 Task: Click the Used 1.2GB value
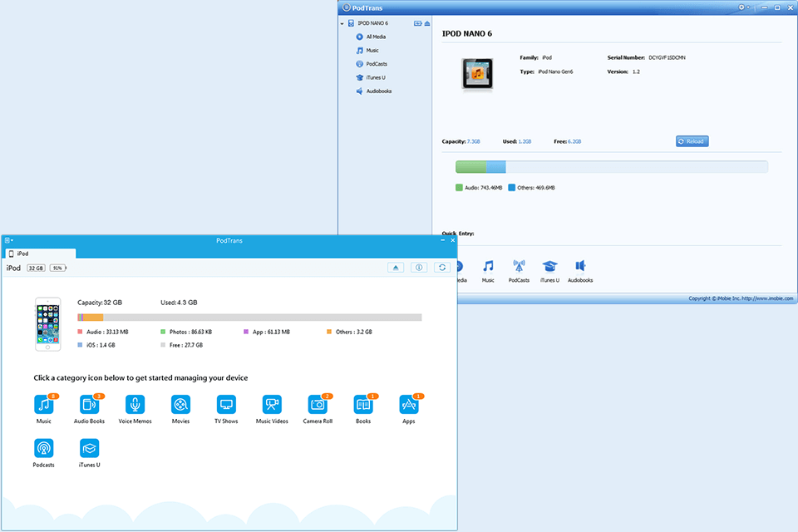(525, 141)
